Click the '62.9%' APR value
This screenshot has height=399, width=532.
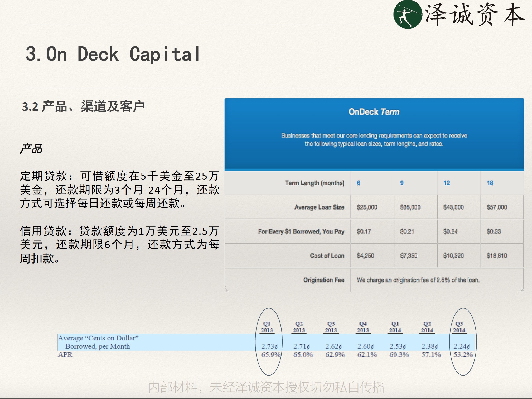pyautogui.click(x=335, y=354)
